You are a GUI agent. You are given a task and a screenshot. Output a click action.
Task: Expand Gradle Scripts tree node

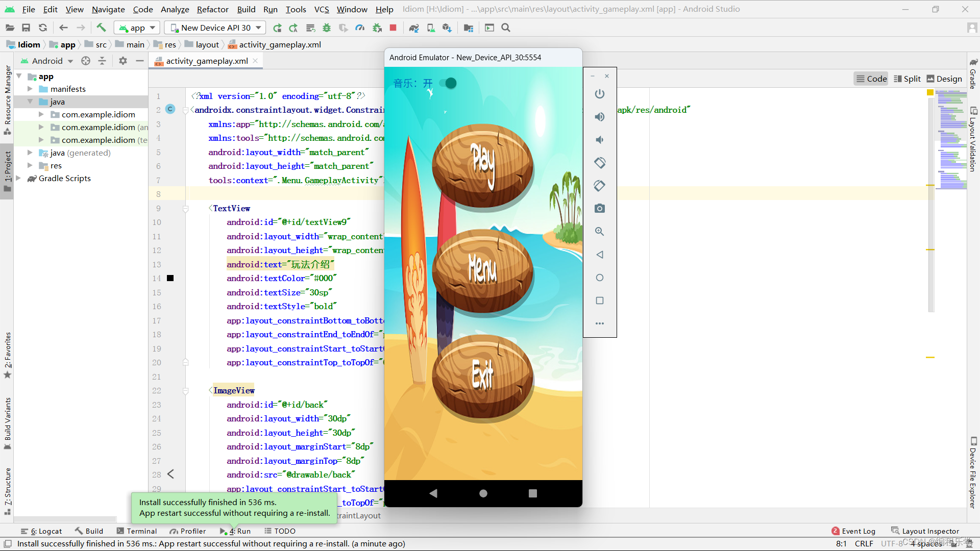pos(18,178)
